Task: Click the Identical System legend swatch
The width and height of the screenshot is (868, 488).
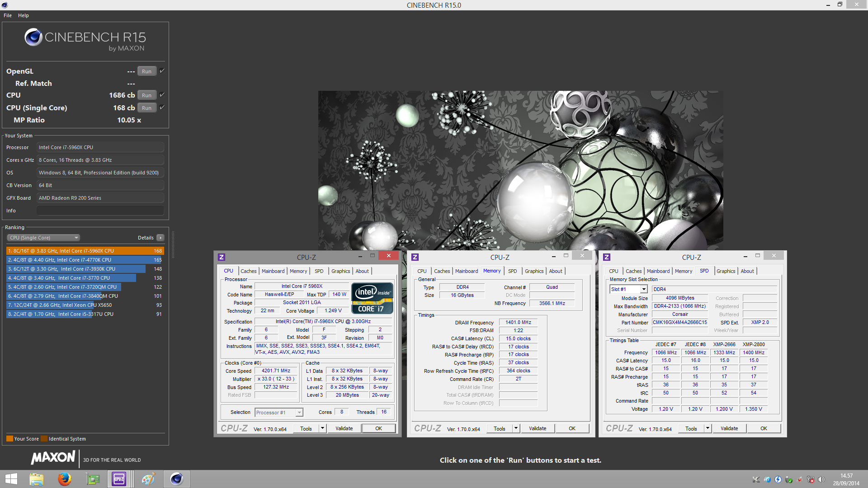Action: (x=44, y=439)
